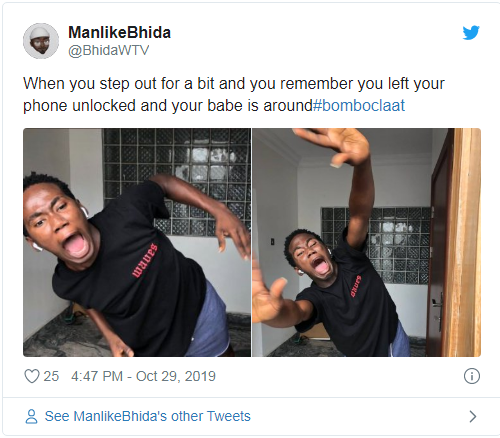Click the raised hand in right photo
The width and height of the screenshot is (500, 438).
[x=335, y=146]
